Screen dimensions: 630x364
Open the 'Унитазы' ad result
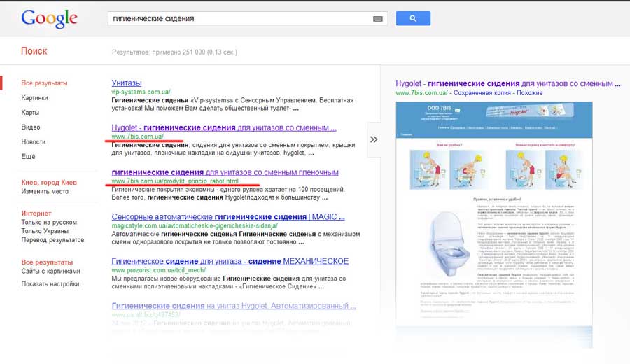click(x=127, y=83)
